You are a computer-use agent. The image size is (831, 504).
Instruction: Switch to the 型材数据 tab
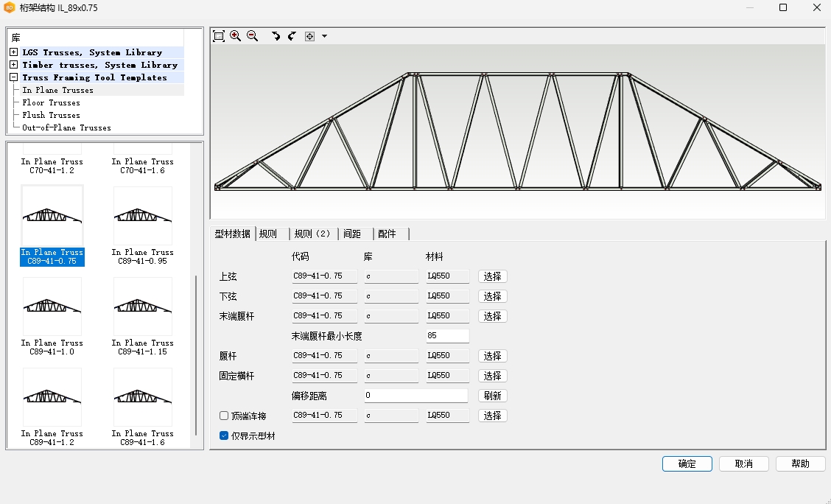pyautogui.click(x=233, y=234)
